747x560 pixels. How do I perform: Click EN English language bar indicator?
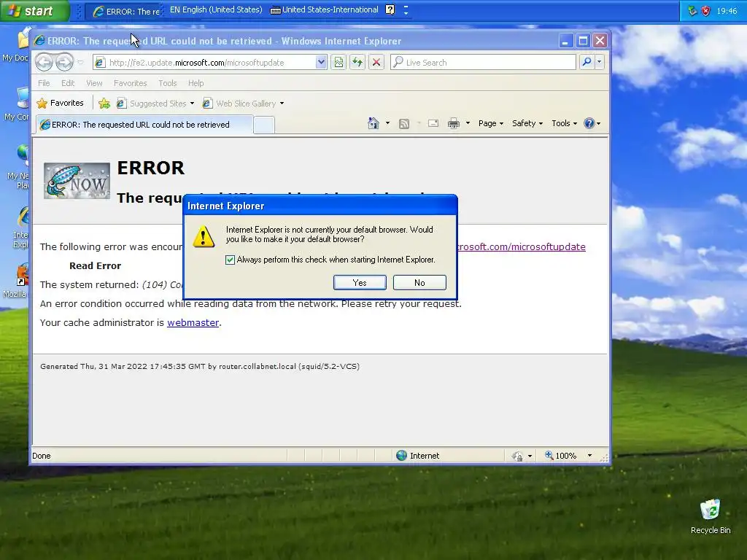point(215,10)
